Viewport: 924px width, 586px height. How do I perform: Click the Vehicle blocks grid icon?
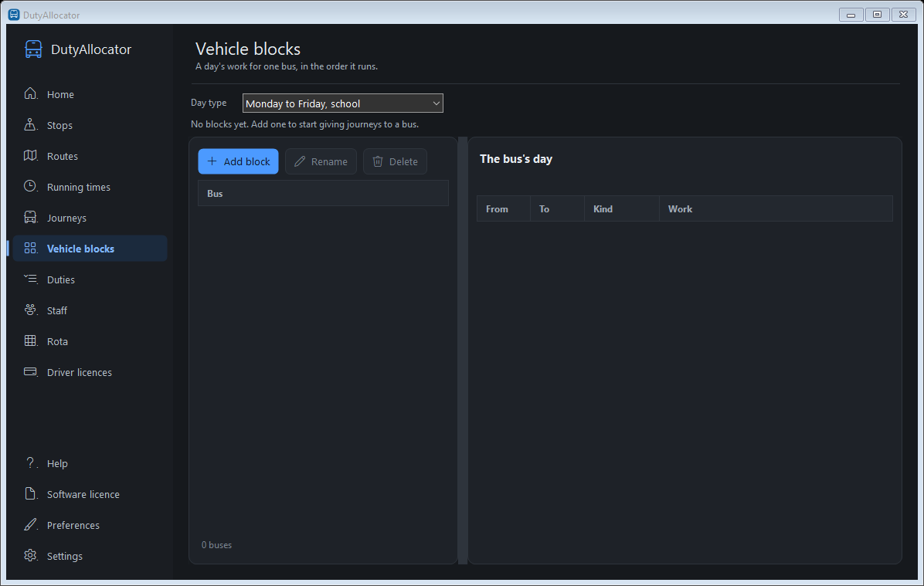pyautogui.click(x=31, y=248)
